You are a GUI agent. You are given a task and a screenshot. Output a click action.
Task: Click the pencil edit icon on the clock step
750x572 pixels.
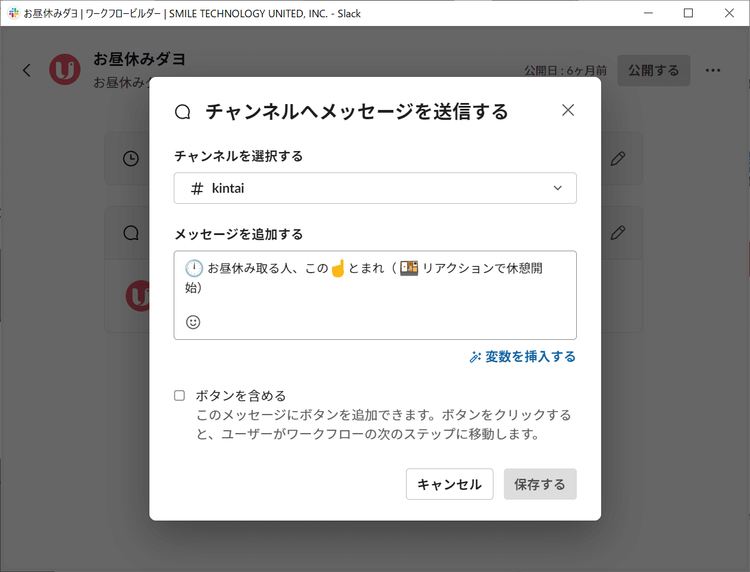click(x=618, y=158)
